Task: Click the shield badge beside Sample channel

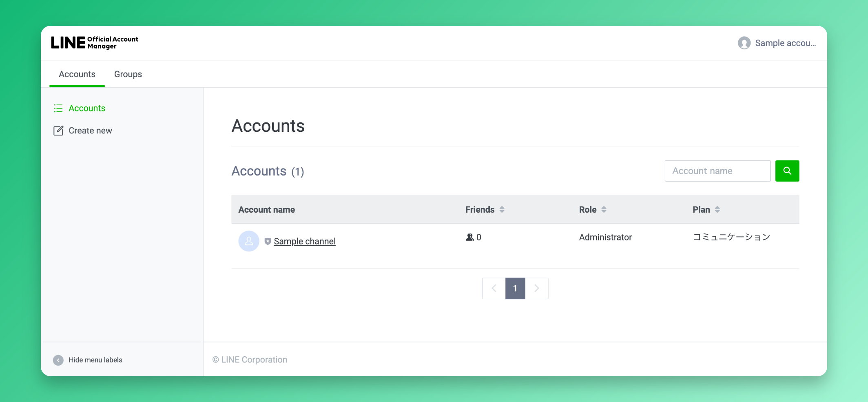Action: 268,242
